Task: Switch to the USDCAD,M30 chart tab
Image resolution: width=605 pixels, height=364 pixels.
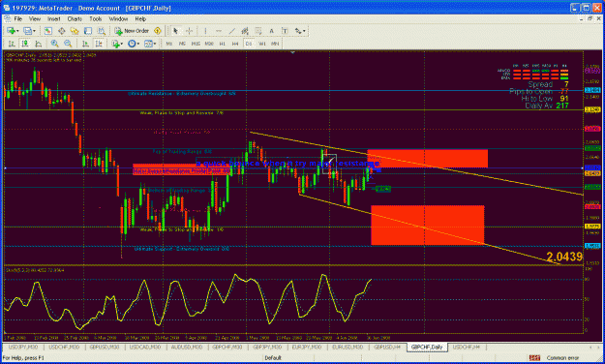Action: point(144,347)
